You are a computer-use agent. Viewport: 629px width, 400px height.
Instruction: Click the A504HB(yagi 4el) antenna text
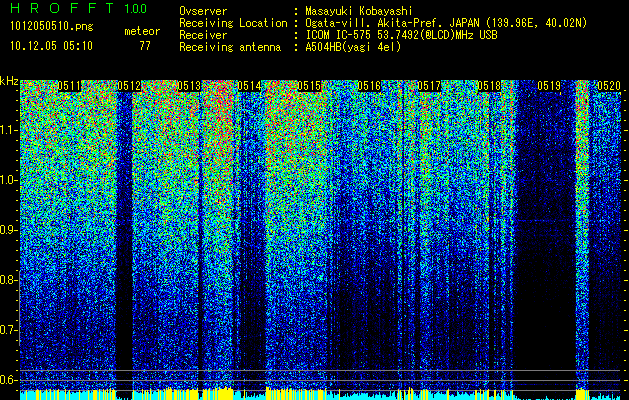353,47
